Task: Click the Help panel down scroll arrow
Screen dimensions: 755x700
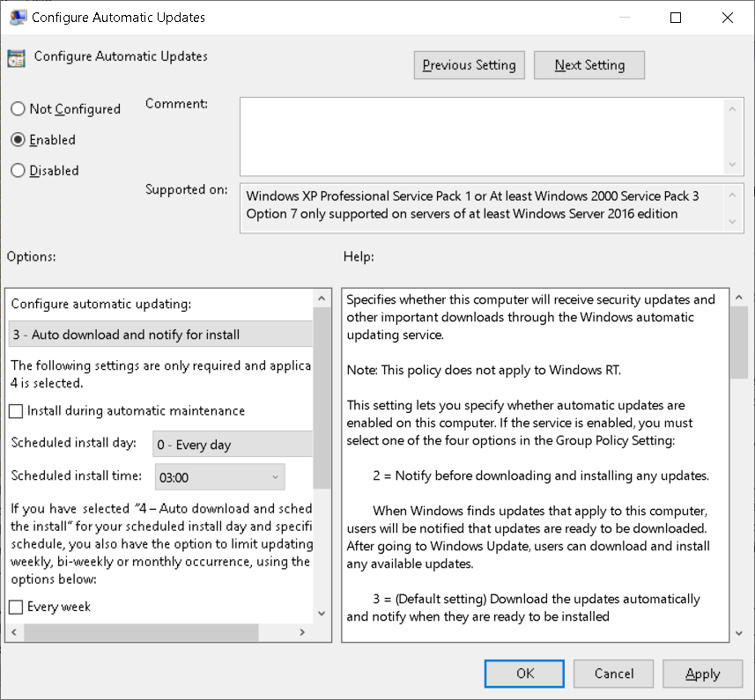Action: [x=738, y=632]
